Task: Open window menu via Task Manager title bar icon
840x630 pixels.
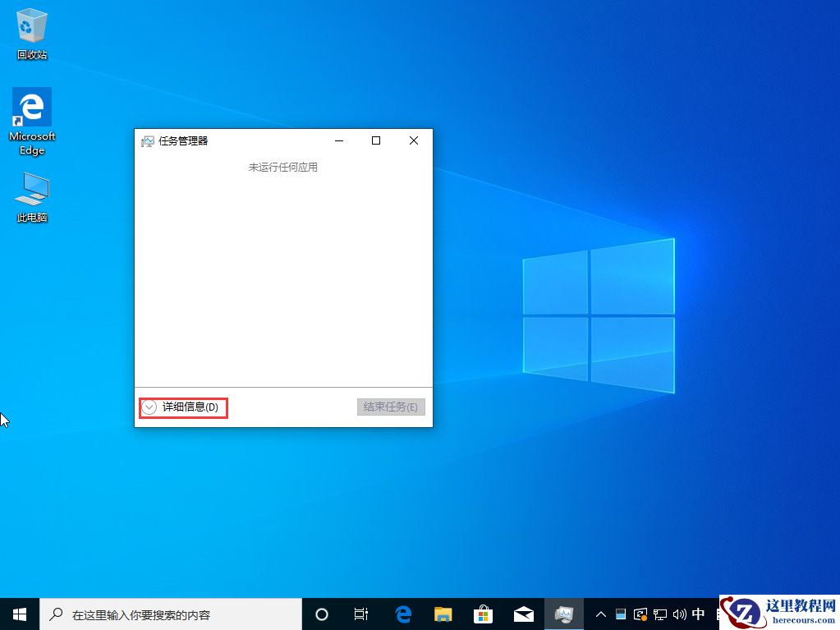Action: [x=148, y=140]
